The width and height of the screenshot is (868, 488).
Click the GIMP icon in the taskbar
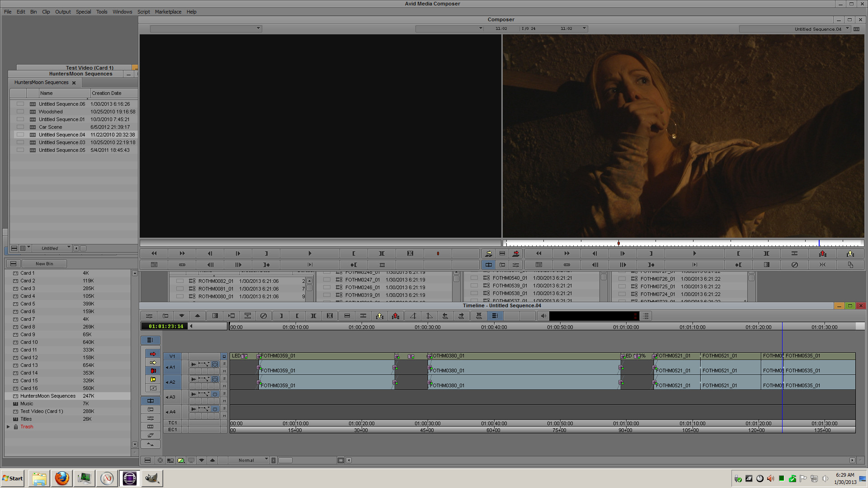click(x=152, y=478)
